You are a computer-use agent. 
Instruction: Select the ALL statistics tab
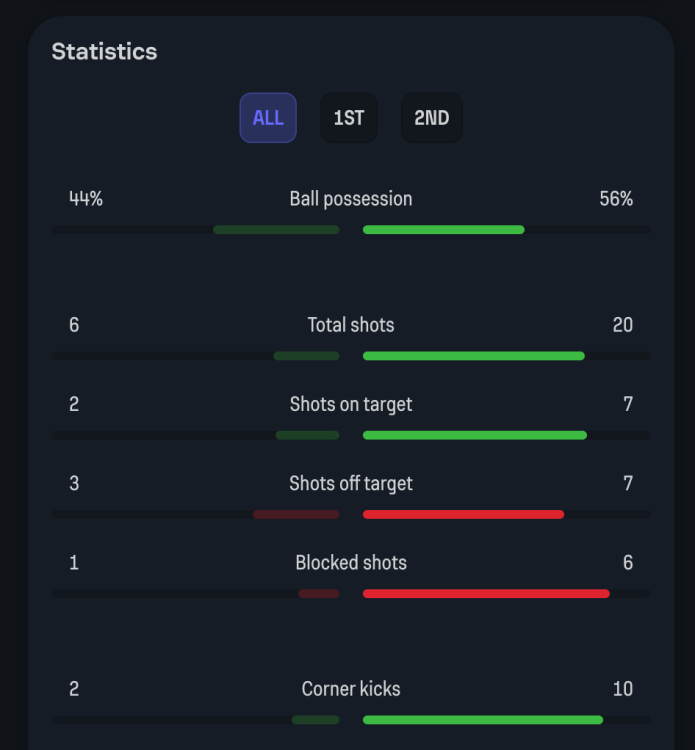point(268,118)
